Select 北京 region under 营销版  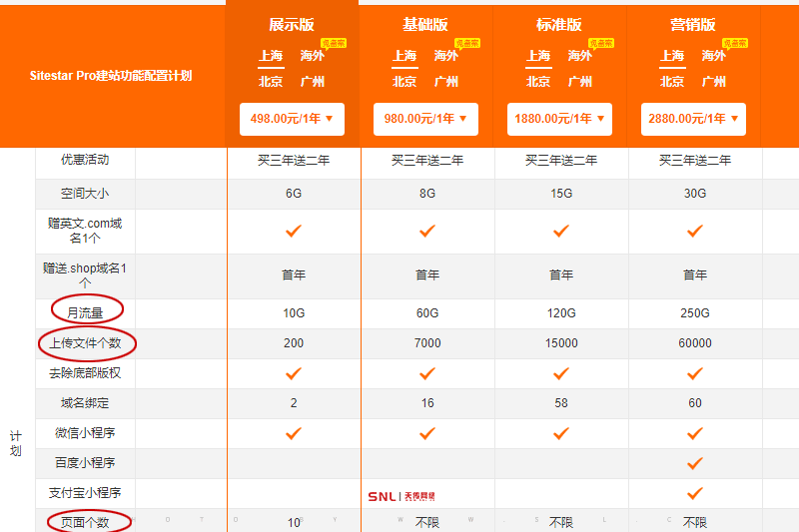pyautogui.click(x=672, y=82)
